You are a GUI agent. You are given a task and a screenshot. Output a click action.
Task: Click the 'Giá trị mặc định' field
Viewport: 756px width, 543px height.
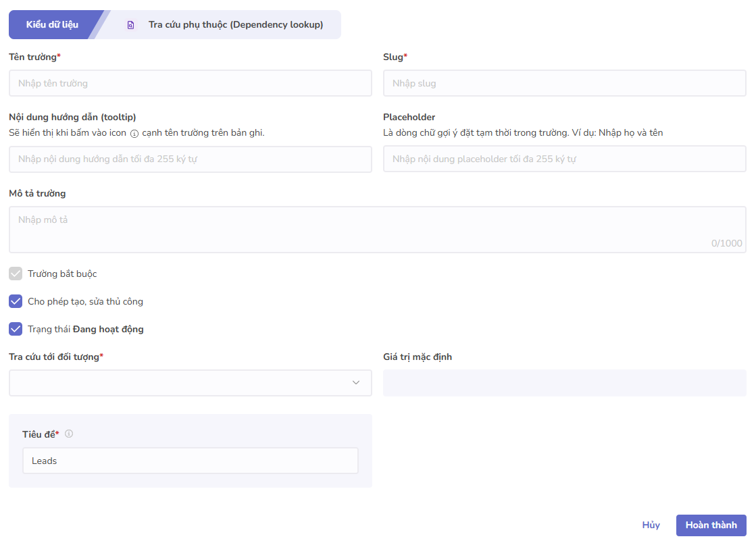coord(564,383)
